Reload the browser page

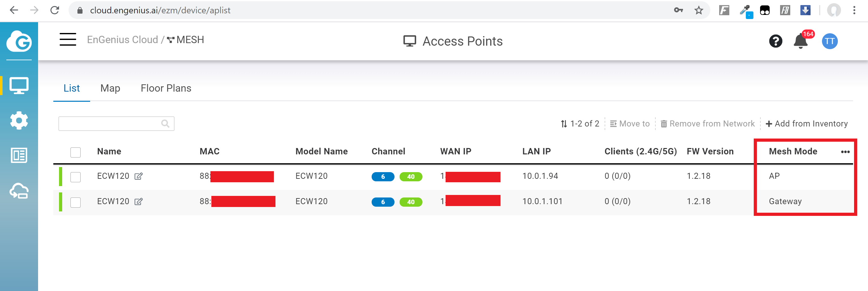(55, 10)
